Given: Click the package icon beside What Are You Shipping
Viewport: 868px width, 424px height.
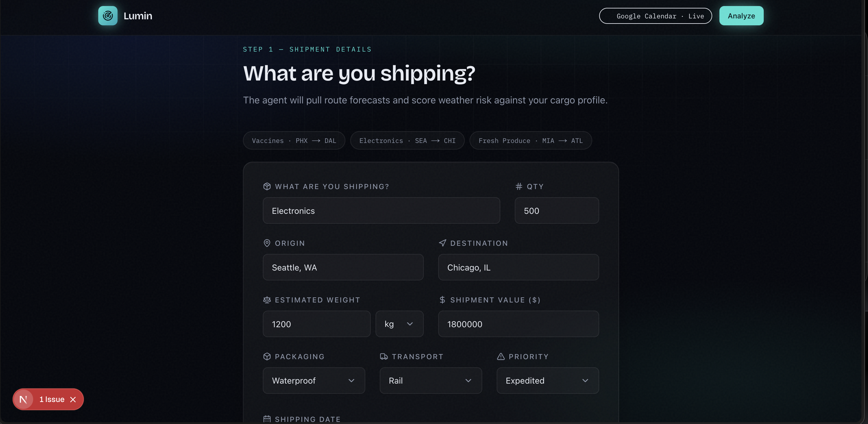Looking at the screenshot, I should [267, 186].
